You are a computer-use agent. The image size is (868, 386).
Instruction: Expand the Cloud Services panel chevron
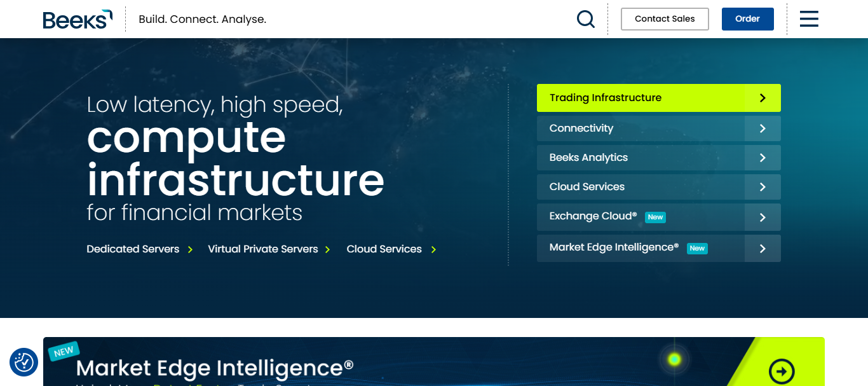point(763,187)
